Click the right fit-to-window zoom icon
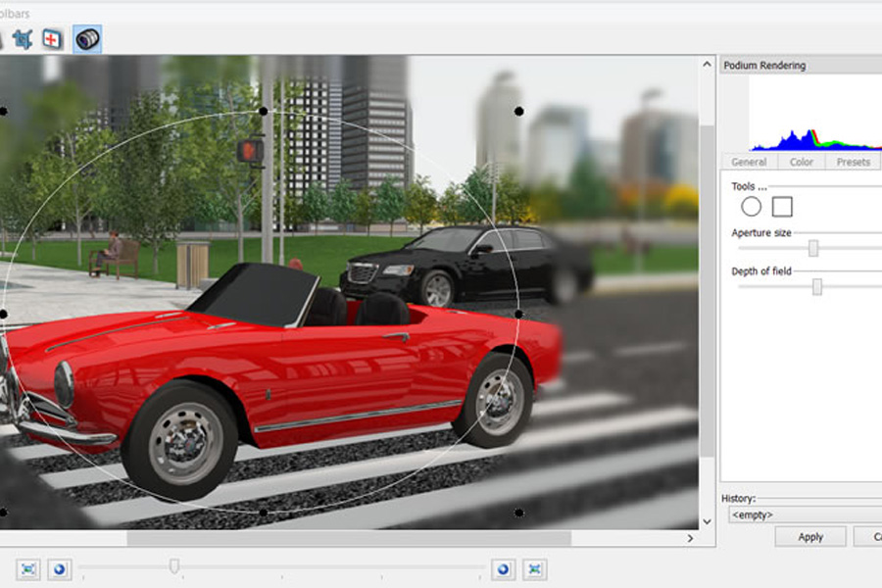Viewport: 882px width, 588px height. point(534,569)
